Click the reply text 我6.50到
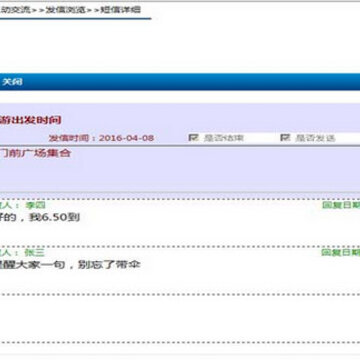The width and height of the screenshot is (360, 360). [x=54, y=218]
